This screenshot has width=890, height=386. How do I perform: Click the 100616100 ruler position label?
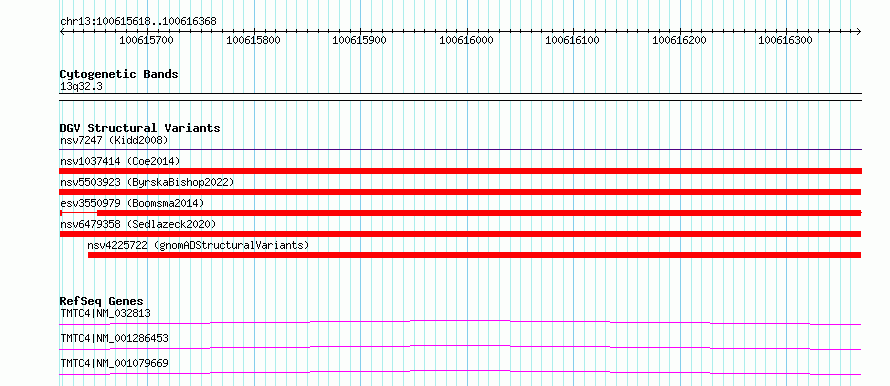tap(572, 40)
